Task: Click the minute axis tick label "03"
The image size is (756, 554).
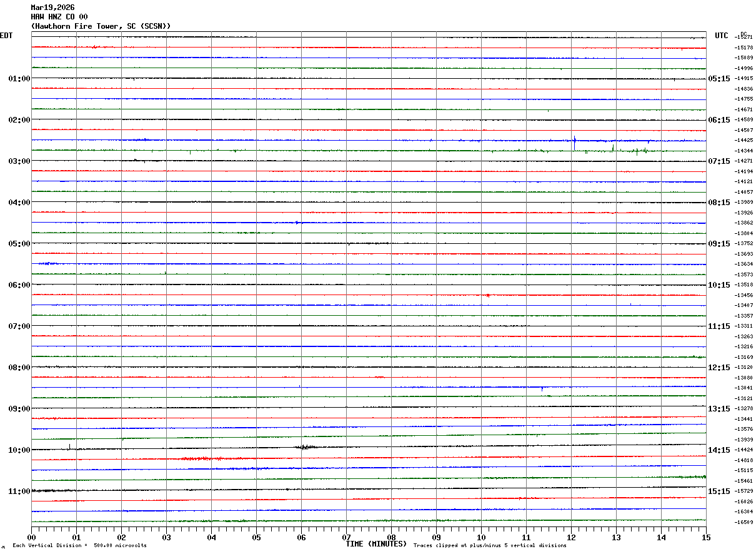Action: (166, 537)
